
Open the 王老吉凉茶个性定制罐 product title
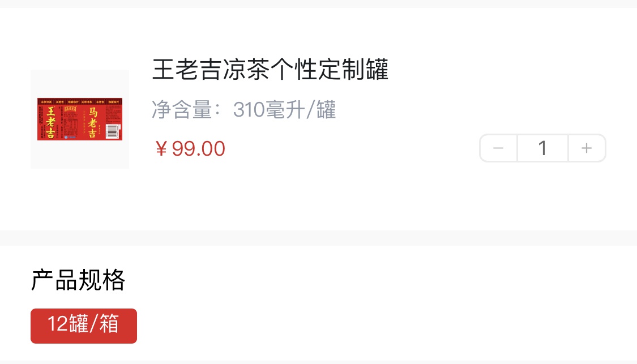(271, 70)
